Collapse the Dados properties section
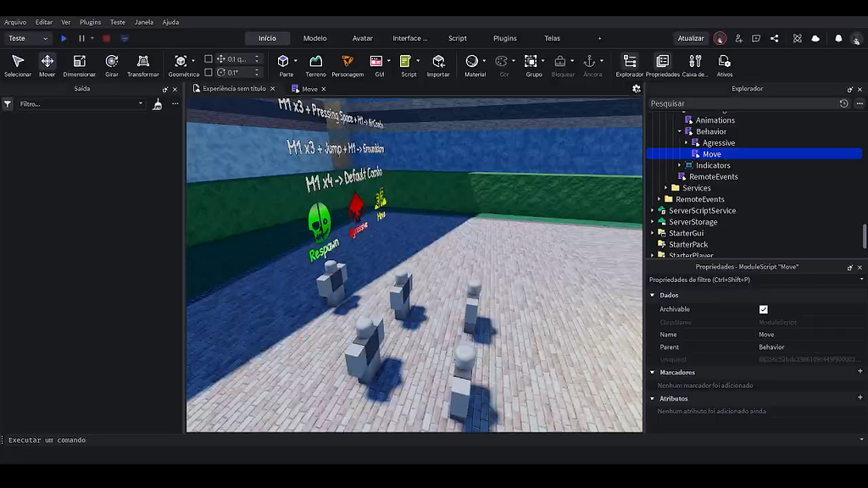The width and height of the screenshot is (868, 488). [x=653, y=296]
